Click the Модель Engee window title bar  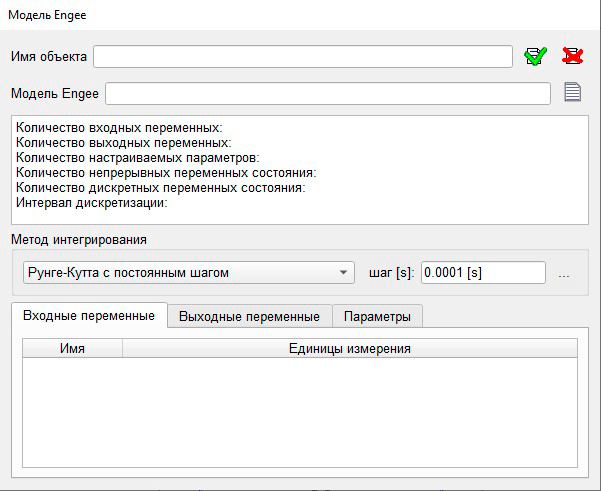coord(300,13)
